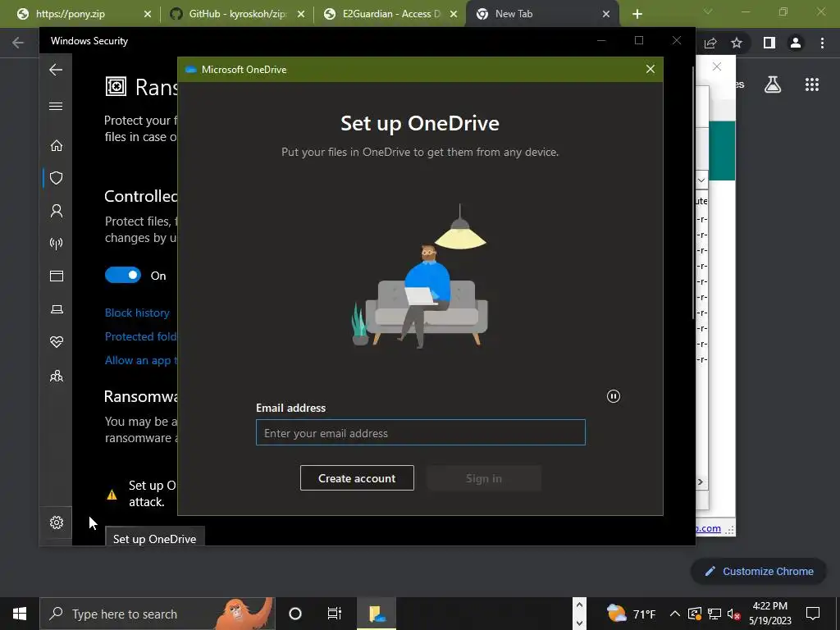Toggle Chrome side panel icon
The width and height of the screenshot is (840, 630).
[769, 43]
